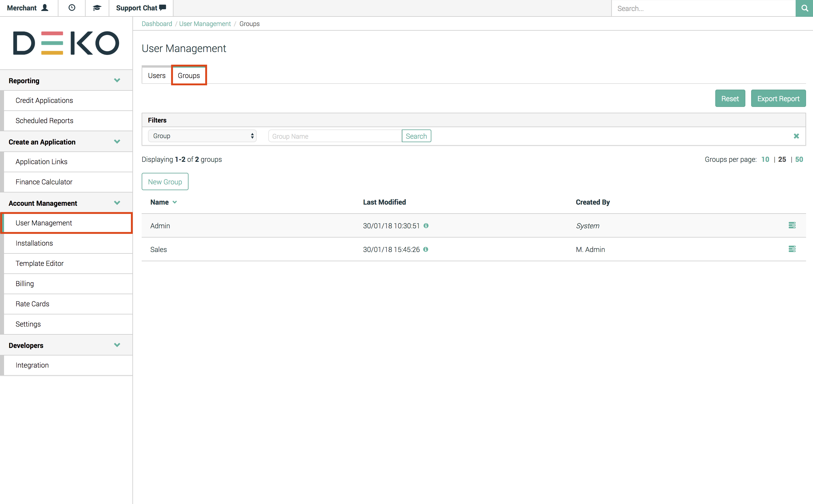Collapse the Account Management section

(x=117, y=203)
